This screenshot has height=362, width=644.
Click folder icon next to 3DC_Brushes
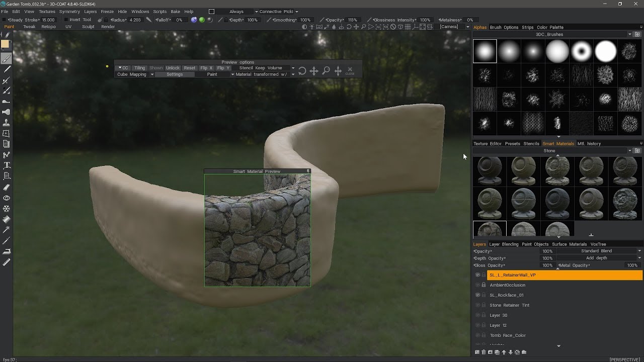tap(637, 34)
